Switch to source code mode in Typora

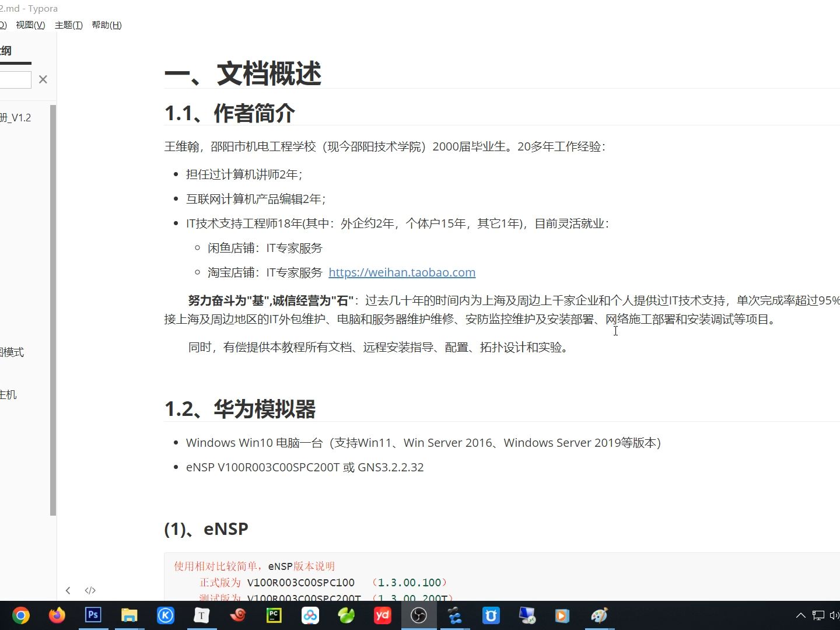[x=90, y=590]
